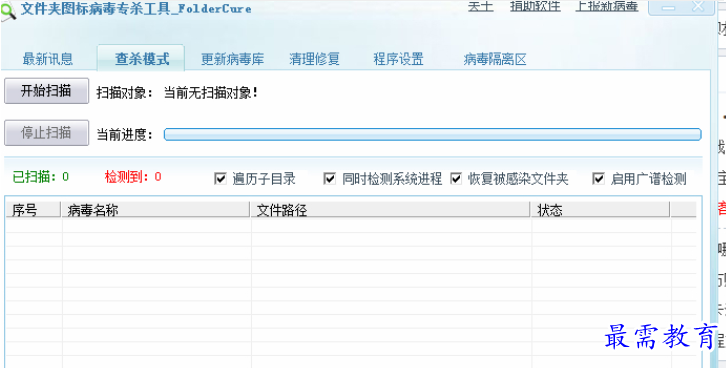The width and height of the screenshot is (726, 368).
Task: Click the 已扫描: 0 counter text
Action: tap(41, 176)
